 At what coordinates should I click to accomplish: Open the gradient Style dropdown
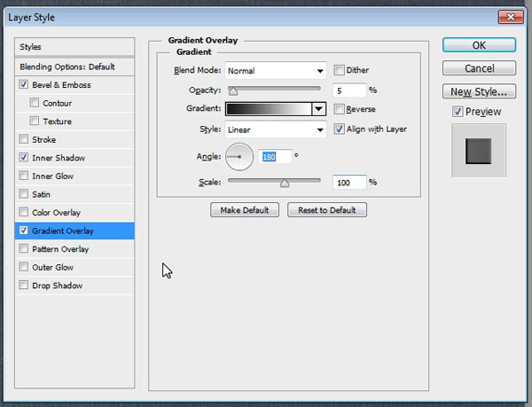point(276,129)
